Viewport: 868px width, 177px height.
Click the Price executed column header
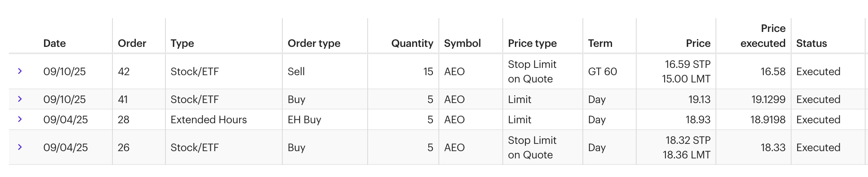(x=763, y=36)
